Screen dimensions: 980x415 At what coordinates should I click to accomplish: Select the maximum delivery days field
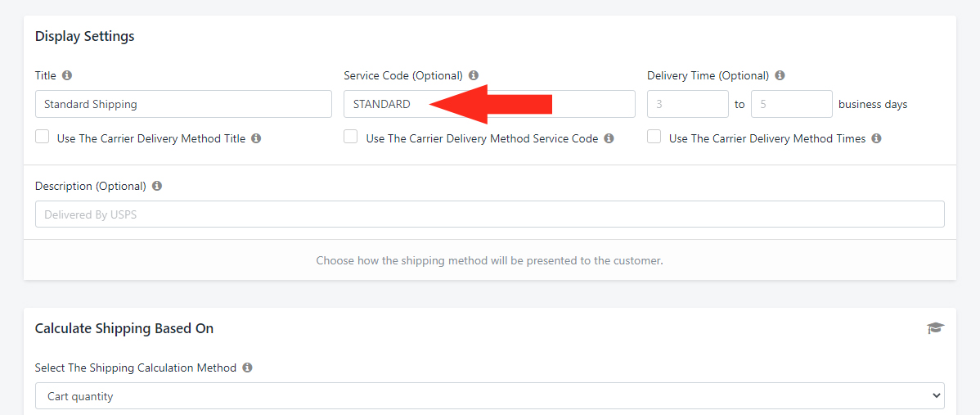coord(792,105)
